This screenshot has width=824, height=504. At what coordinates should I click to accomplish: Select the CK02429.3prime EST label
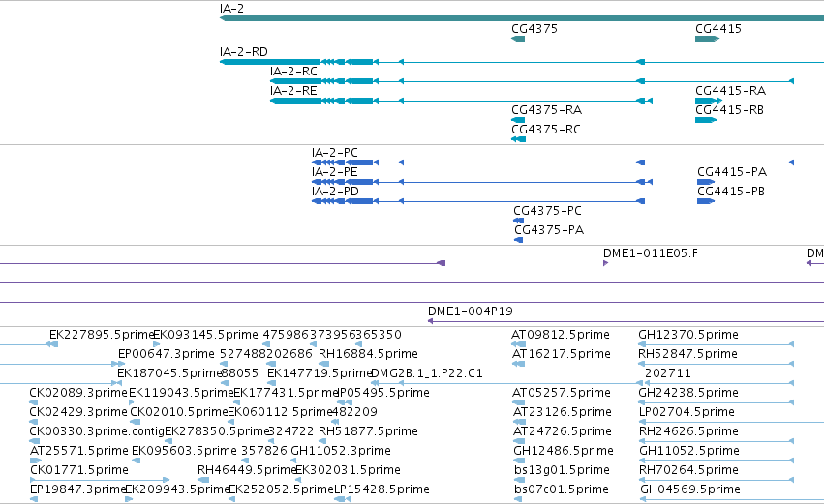click(78, 413)
